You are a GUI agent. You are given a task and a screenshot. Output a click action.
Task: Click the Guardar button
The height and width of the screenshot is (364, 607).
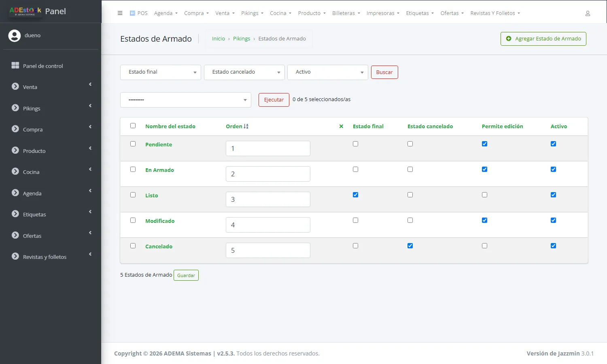coord(186,275)
